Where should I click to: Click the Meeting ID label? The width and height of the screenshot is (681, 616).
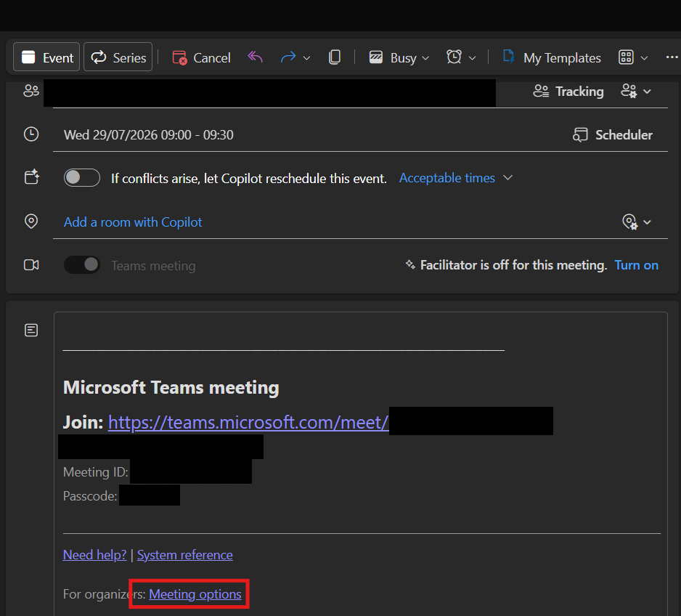tap(96, 471)
